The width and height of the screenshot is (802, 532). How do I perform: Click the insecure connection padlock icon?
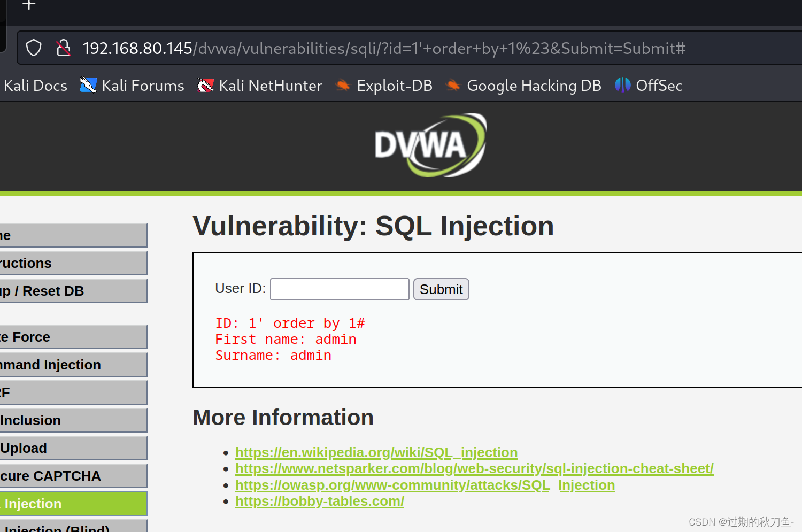tap(64, 48)
